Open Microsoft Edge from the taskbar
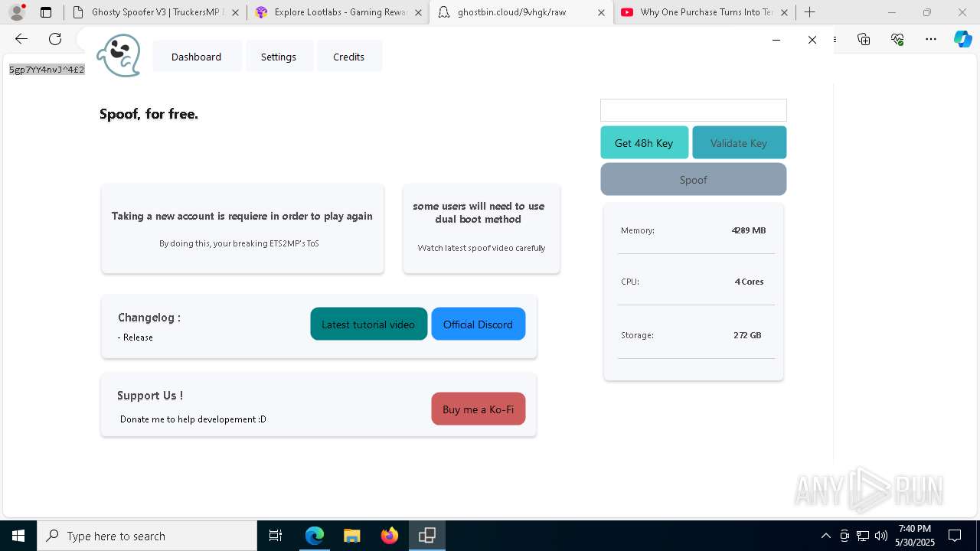The width and height of the screenshot is (980, 551). pos(315,536)
